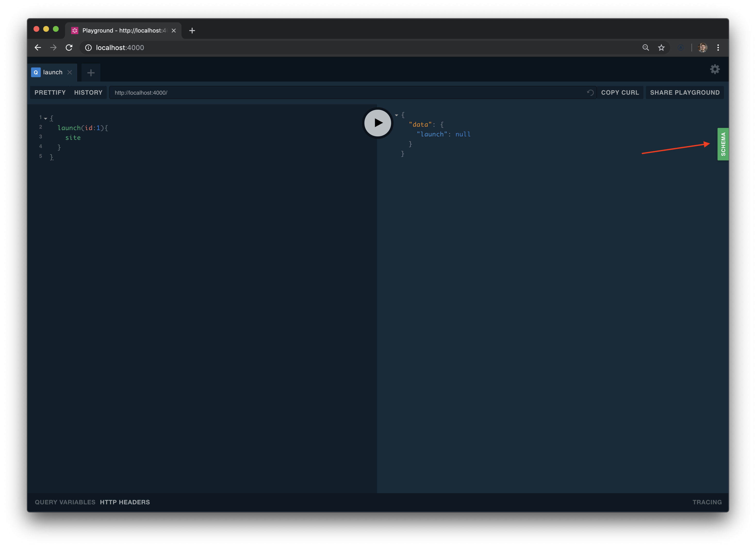756x548 pixels.
Task: Click the browser reload page icon
Action: (x=69, y=48)
